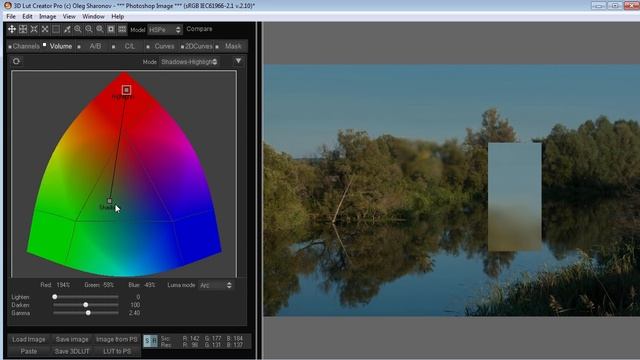Click the Compare button
The width and height of the screenshot is (640, 360).
coord(199,29)
